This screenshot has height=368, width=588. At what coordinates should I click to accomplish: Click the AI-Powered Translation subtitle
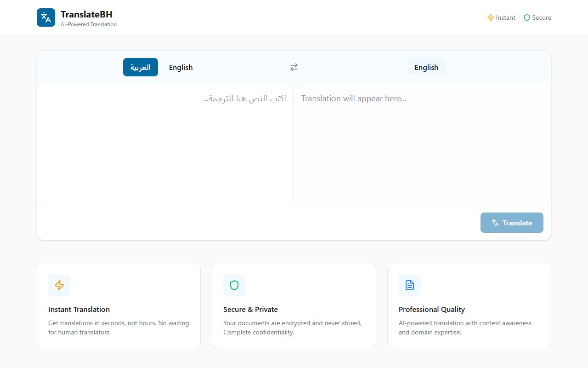89,24
